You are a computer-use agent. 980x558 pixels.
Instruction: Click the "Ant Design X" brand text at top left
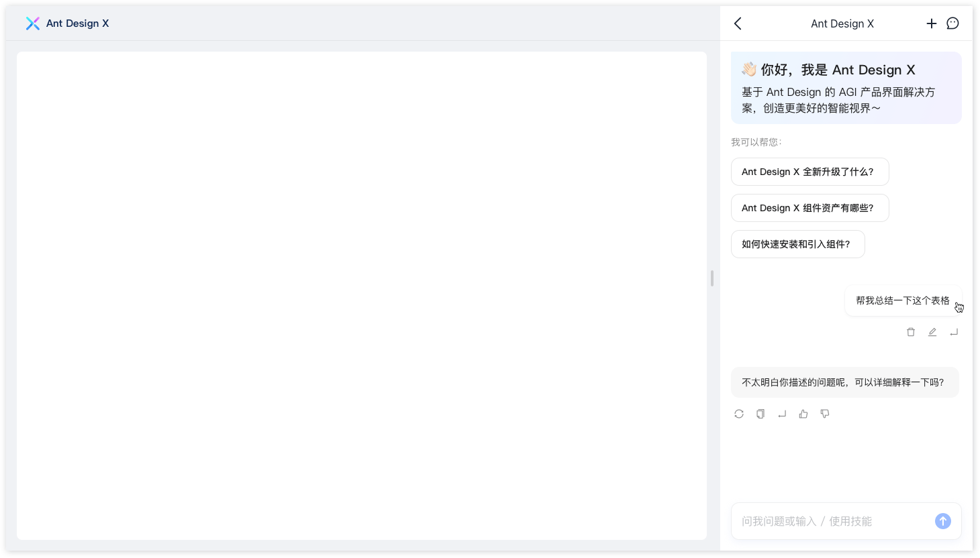click(77, 23)
